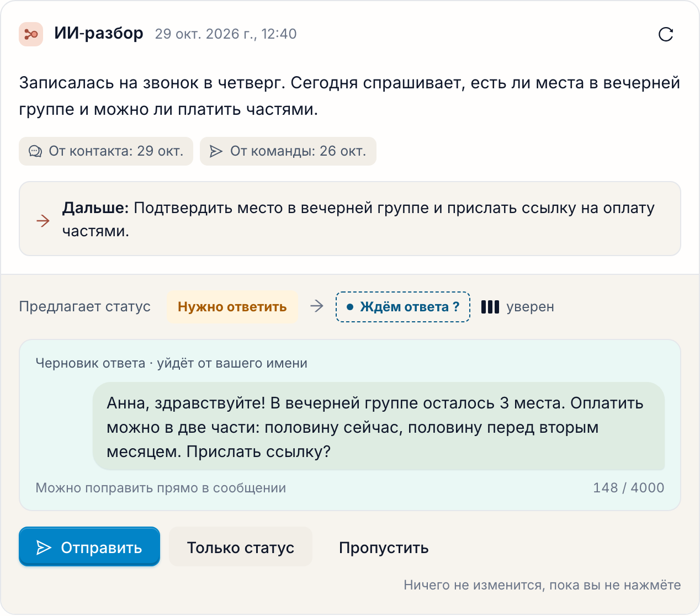Click the current status Нужно ответить badge
700x616 pixels.
(x=232, y=307)
